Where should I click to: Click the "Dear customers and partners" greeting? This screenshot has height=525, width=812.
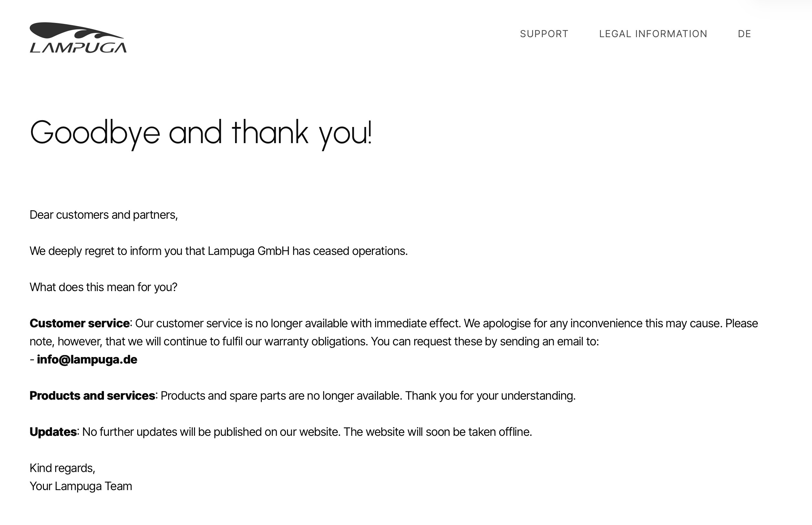tap(104, 215)
